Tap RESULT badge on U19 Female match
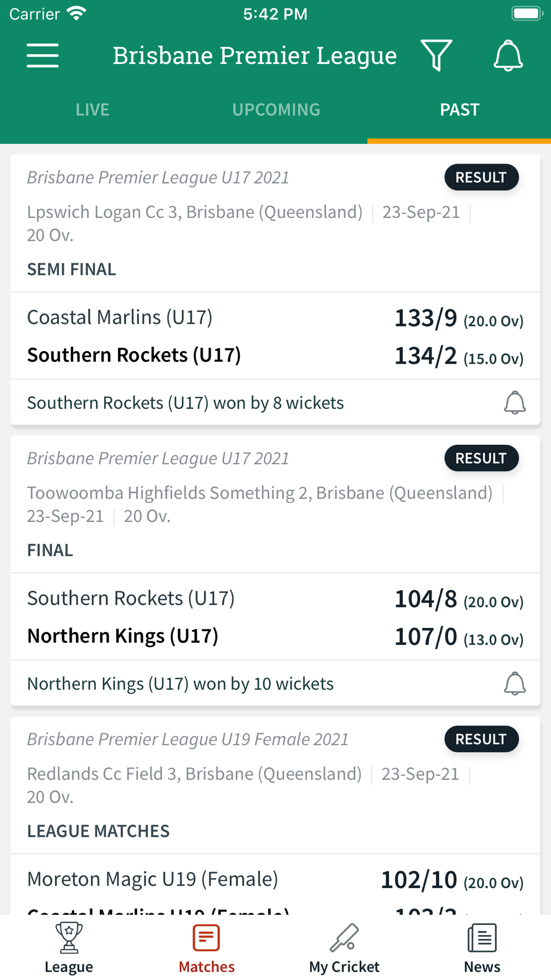 click(481, 739)
